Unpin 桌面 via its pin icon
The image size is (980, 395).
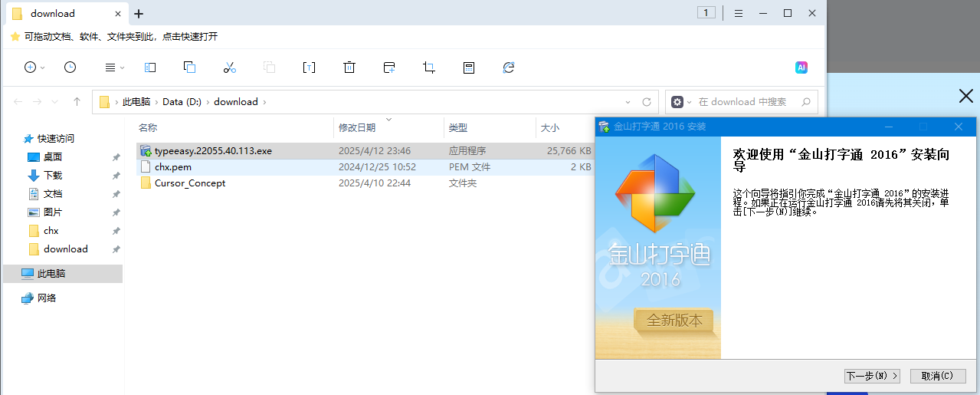coord(116,157)
